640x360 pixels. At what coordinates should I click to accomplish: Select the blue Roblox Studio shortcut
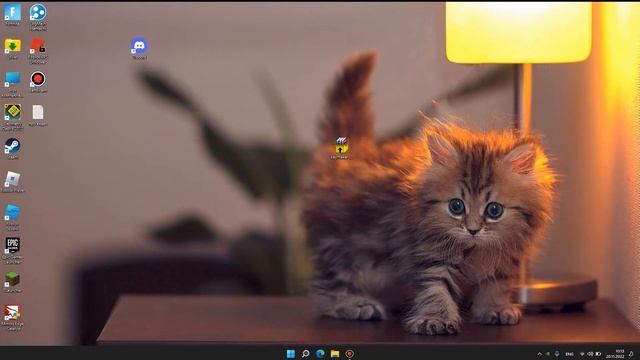click(12, 217)
